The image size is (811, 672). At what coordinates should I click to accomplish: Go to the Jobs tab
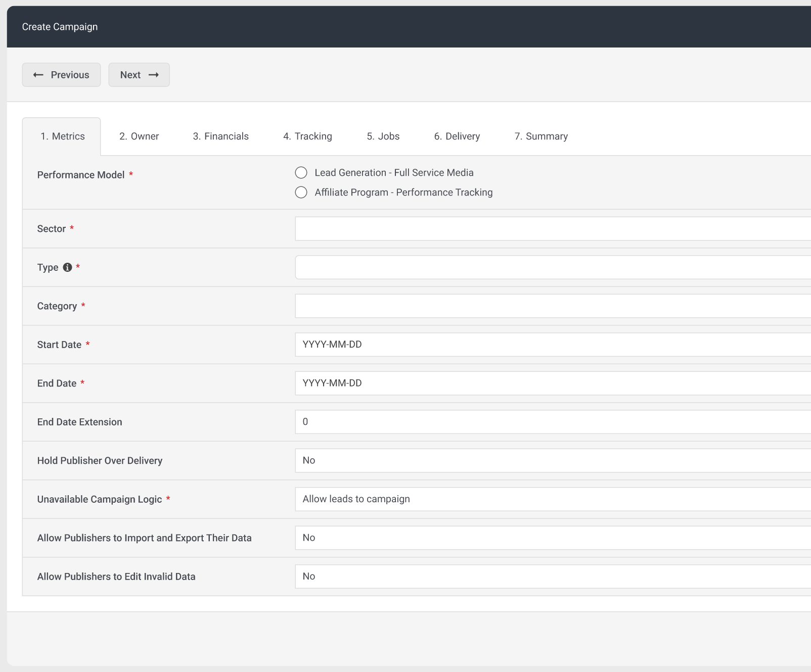coord(383,136)
